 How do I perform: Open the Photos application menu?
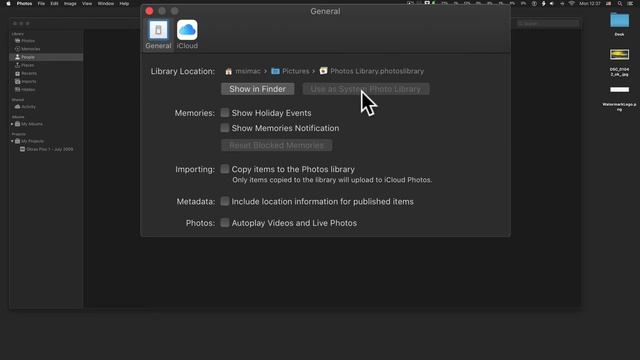(x=24, y=4)
